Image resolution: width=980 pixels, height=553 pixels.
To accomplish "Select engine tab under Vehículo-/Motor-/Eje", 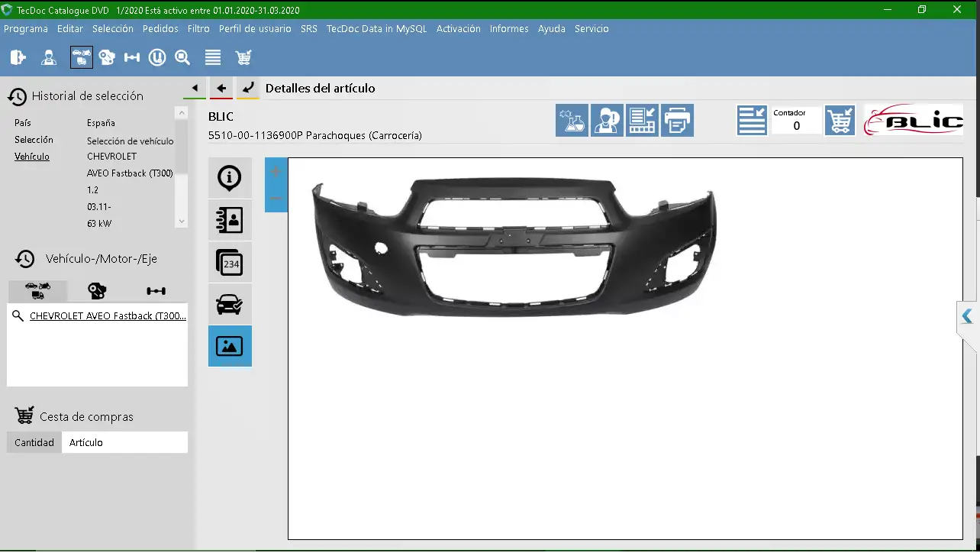I will [97, 290].
